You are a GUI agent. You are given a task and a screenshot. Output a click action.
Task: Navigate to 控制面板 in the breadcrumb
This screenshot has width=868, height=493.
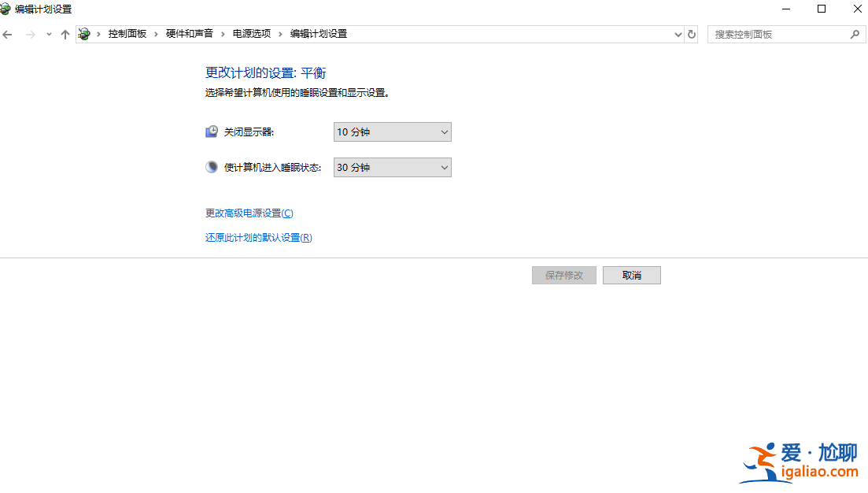pos(127,34)
